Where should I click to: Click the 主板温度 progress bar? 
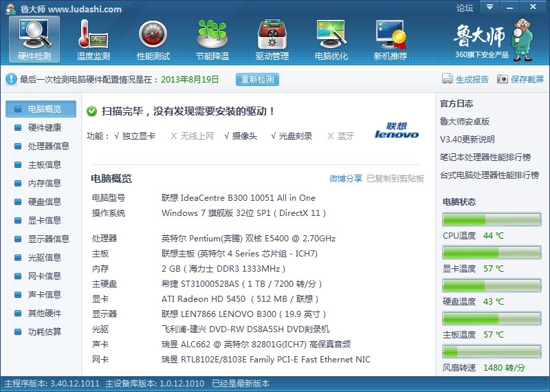point(492,318)
